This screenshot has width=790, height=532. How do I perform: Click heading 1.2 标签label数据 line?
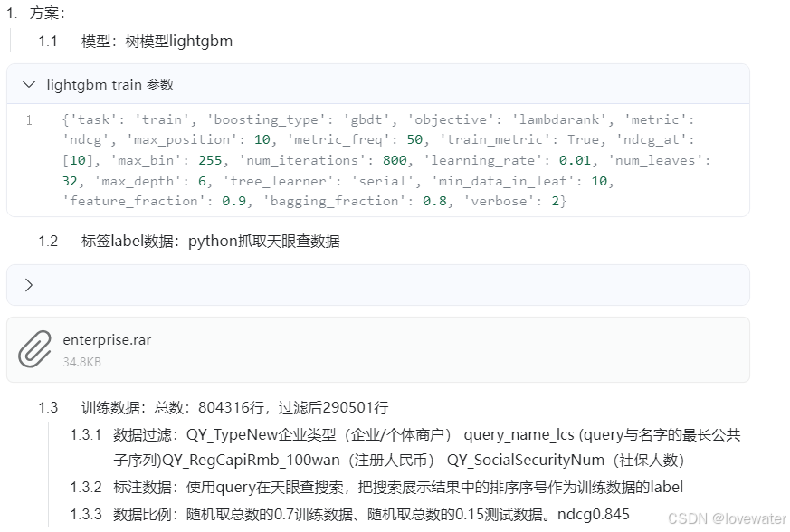[x=189, y=242]
